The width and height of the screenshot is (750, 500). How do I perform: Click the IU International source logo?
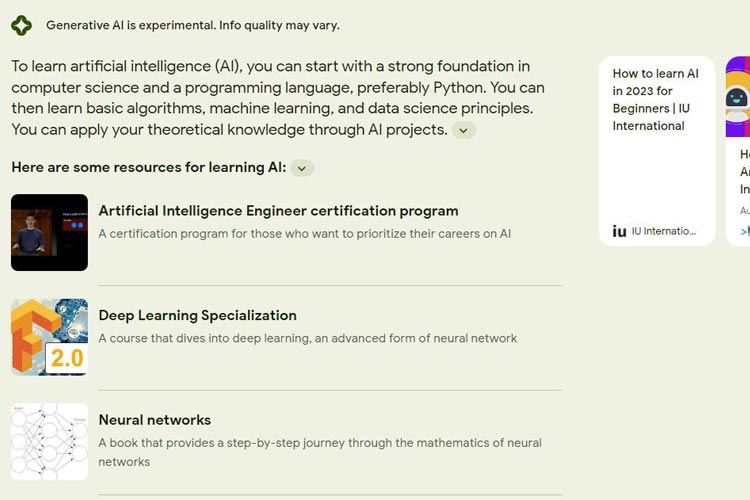[x=619, y=232]
